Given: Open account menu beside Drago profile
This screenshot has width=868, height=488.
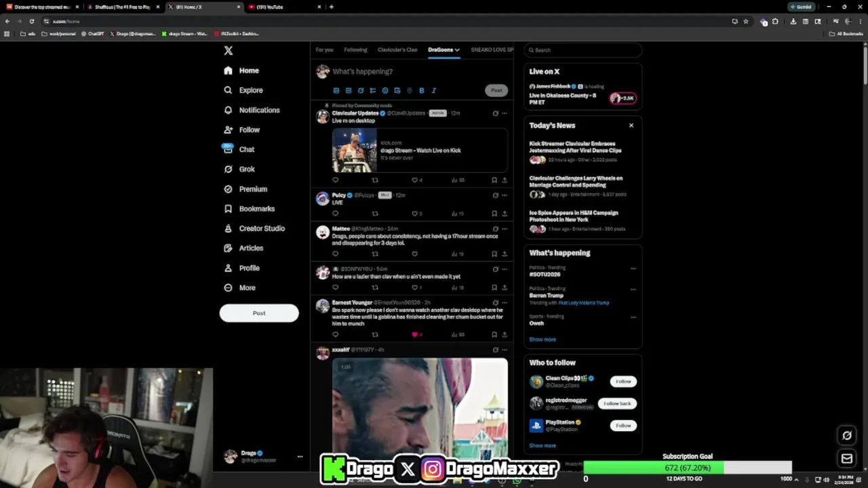Looking at the screenshot, I should (300, 457).
